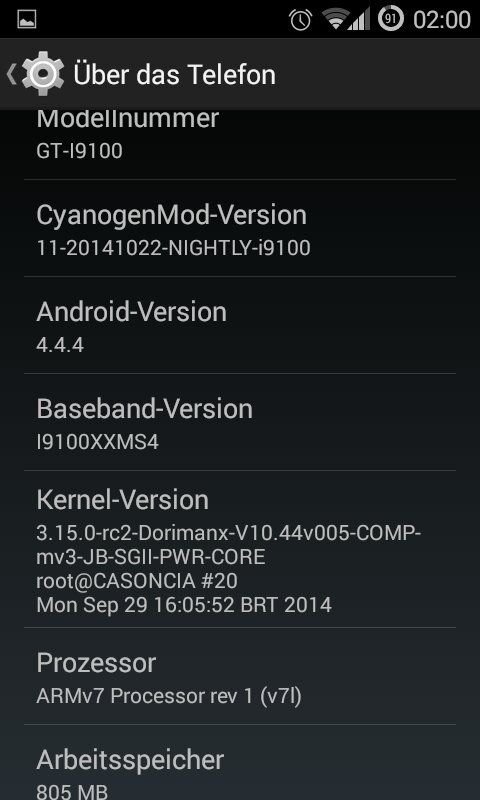Image resolution: width=480 pixels, height=800 pixels.
Task: Tap the 4.4.4 version number
Action: 60,345
